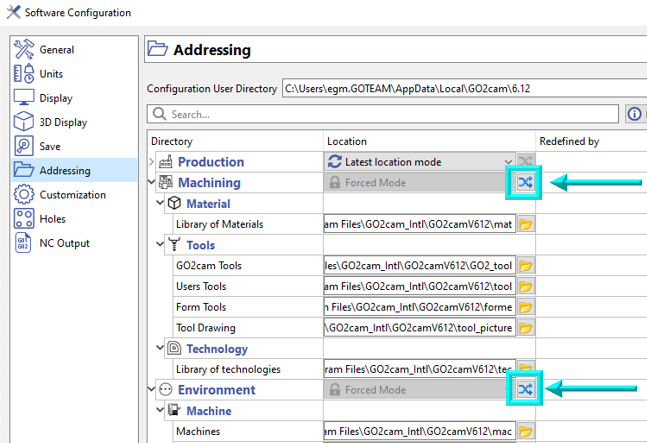Screen dimensions: 647x443
Task: Collapse the Machining directory group
Action: click(x=152, y=183)
